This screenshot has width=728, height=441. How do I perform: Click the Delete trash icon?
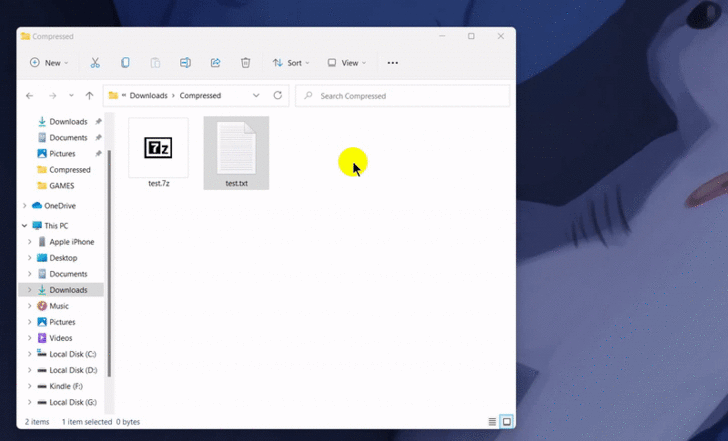(x=246, y=63)
